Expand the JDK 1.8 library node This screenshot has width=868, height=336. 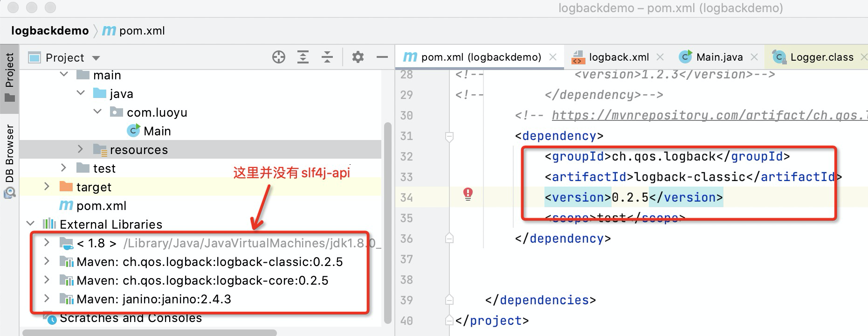click(47, 243)
